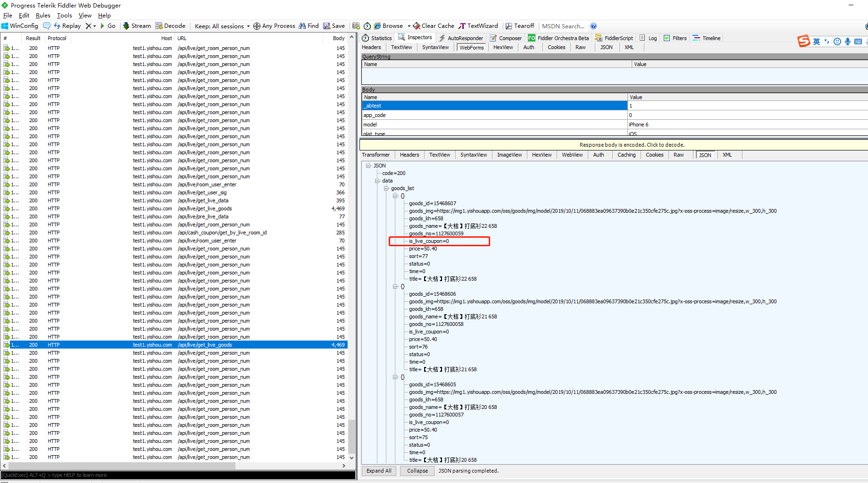Select session /api/live/pre_live_data
Image resolution: width=868 pixels, height=483 pixels.
click(175, 217)
